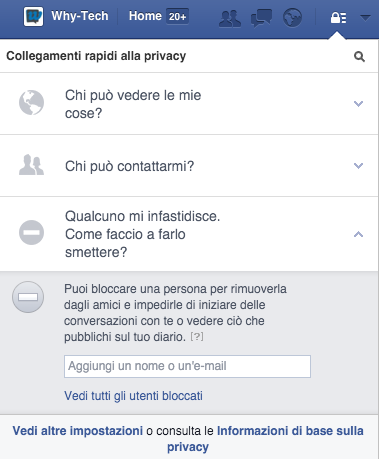Click the 'Aggiungi un nome o un'e-mail' field
The image size is (379, 459).
[x=187, y=366]
